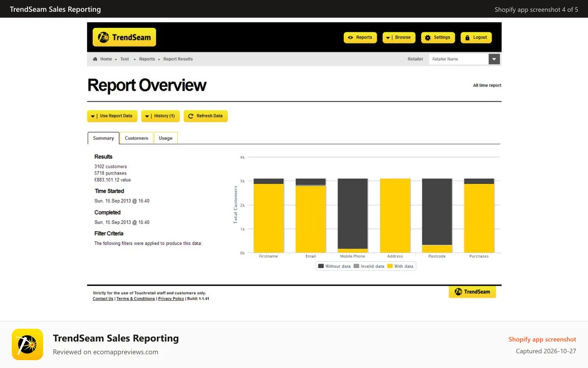Click the TrendSeam app icon beside the title
This screenshot has height=368, width=588.
(x=27, y=344)
